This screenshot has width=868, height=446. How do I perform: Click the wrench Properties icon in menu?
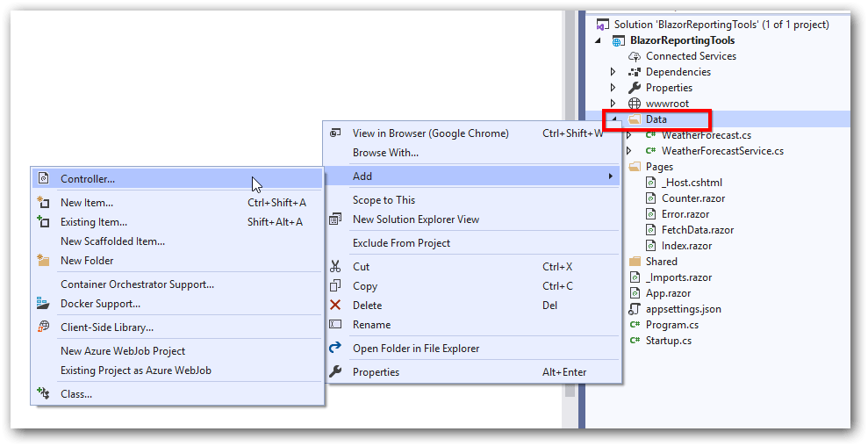335,372
